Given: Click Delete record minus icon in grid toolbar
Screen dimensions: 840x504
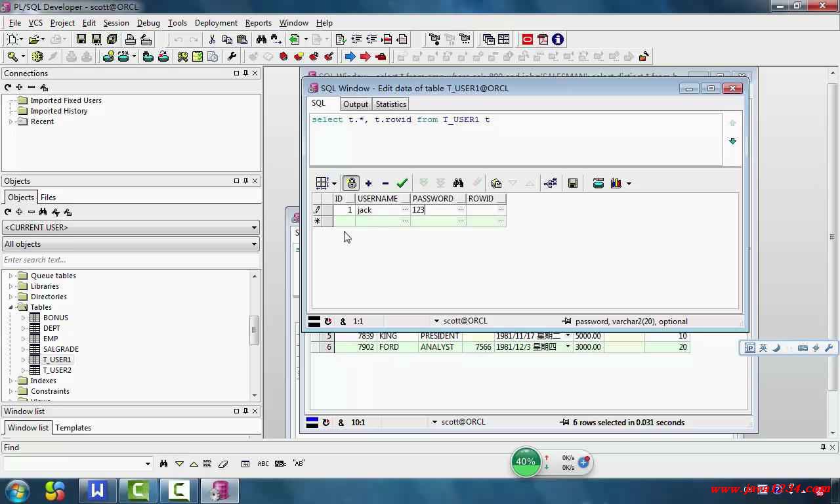Looking at the screenshot, I should point(385,183).
